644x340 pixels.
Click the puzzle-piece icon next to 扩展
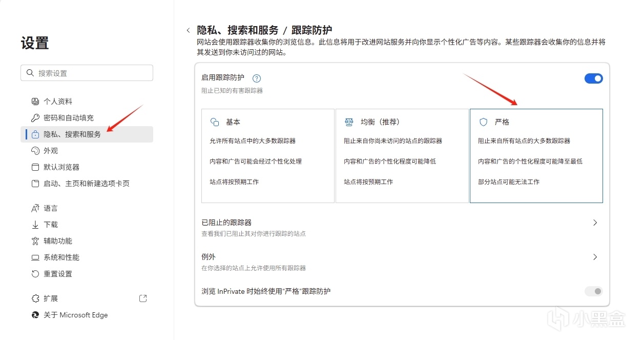click(x=35, y=298)
